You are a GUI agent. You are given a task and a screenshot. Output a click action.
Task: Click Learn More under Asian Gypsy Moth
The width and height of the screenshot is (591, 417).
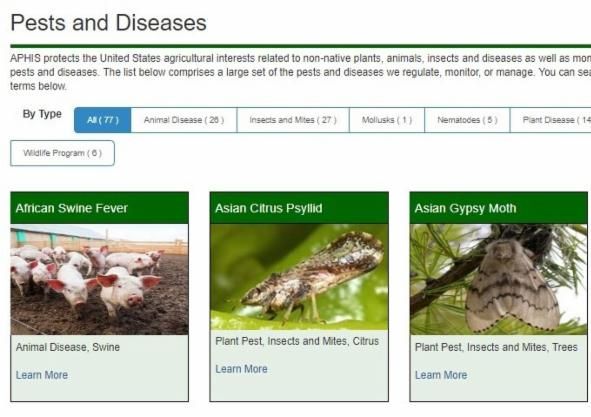441,375
